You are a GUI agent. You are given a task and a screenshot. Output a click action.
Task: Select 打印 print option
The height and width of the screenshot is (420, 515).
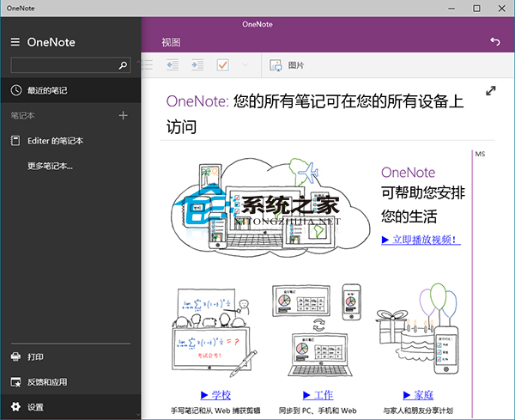click(70, 356)
